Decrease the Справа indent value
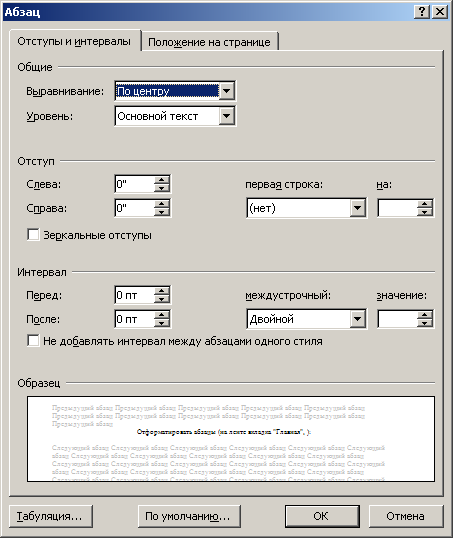Viewport: 453px width, 538px height. (162, 212)
